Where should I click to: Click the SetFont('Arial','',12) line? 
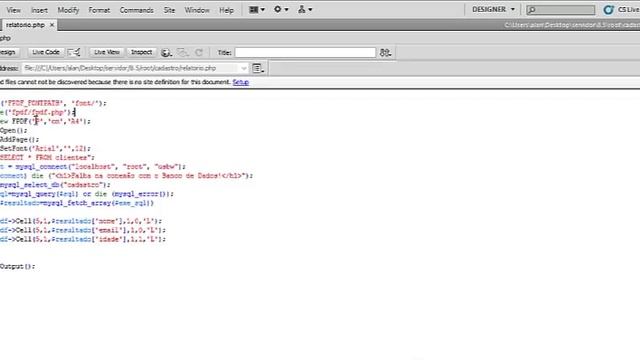[x=45, y=149]
